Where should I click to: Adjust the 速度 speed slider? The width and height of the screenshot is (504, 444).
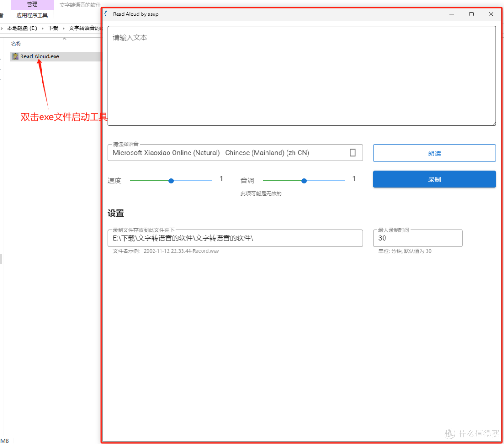tap(171, 181)
